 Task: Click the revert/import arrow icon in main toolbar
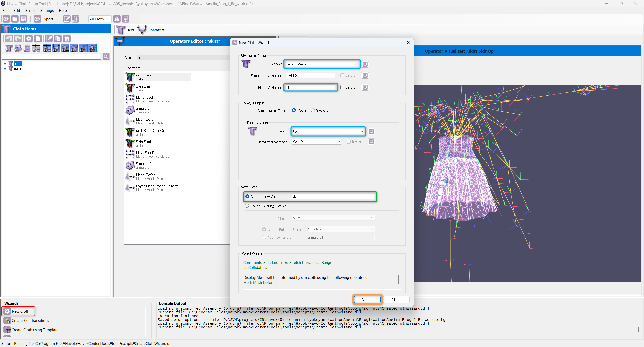pyautogui.click(x=6, y=19)
